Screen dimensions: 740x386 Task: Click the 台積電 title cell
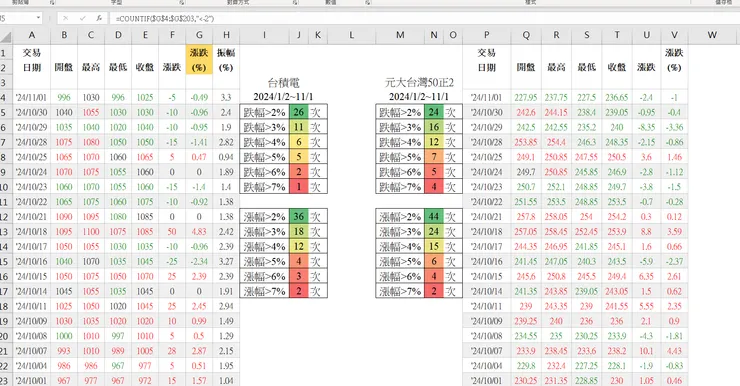point(283,83)
